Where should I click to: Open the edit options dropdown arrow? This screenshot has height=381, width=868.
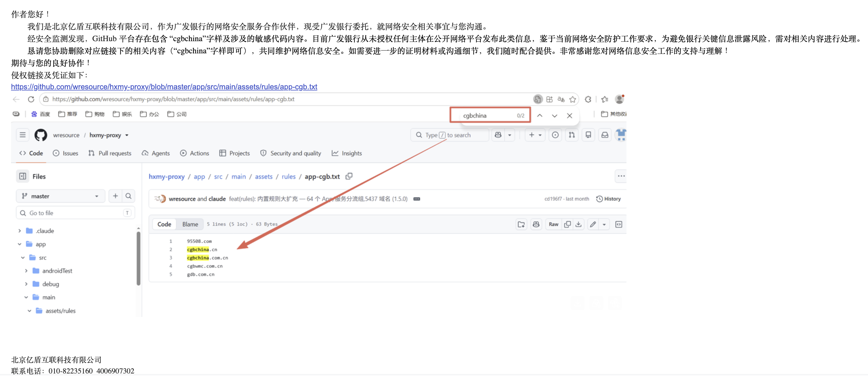point(604,224)
